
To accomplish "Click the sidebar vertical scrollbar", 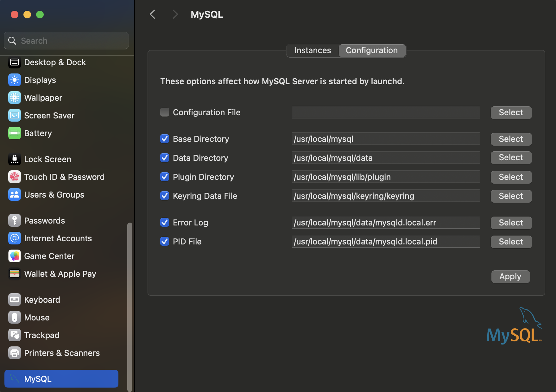I will coord(130,307).
